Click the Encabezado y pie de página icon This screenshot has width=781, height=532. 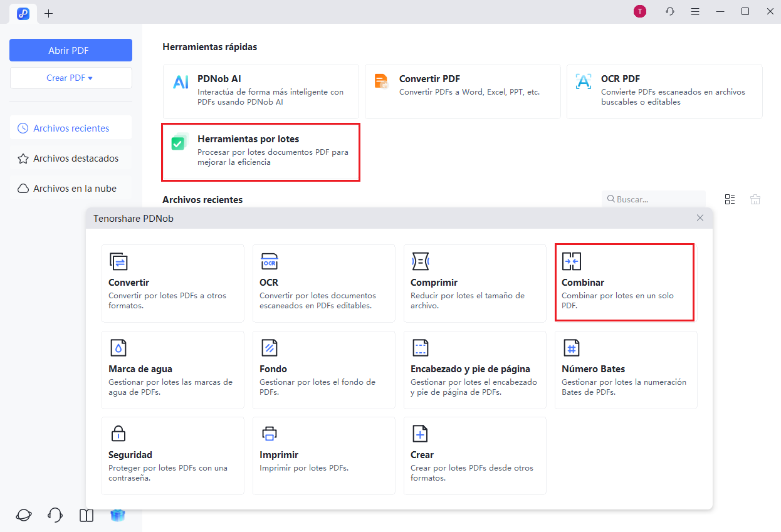pyautogui.click(x=420, y=348)
